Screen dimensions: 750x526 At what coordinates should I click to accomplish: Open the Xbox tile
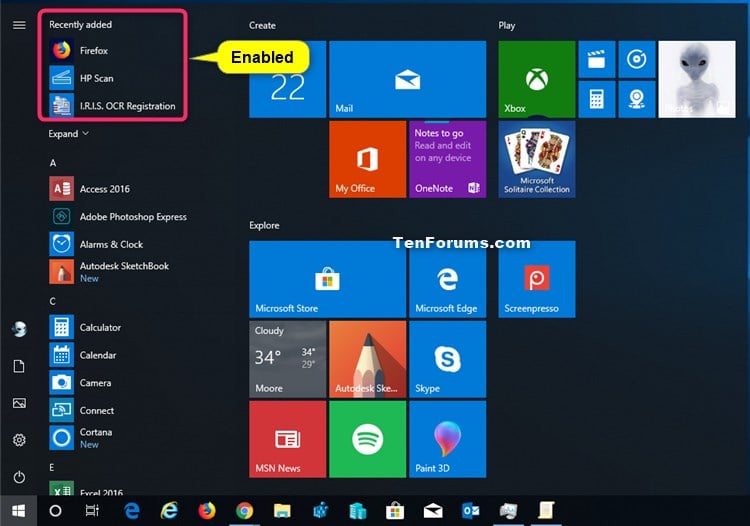(x=537, y=79)
